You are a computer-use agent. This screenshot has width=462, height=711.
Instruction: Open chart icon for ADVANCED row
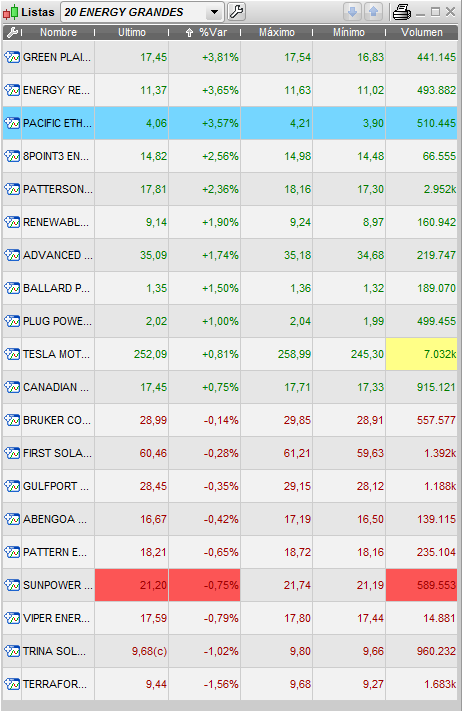12,255
